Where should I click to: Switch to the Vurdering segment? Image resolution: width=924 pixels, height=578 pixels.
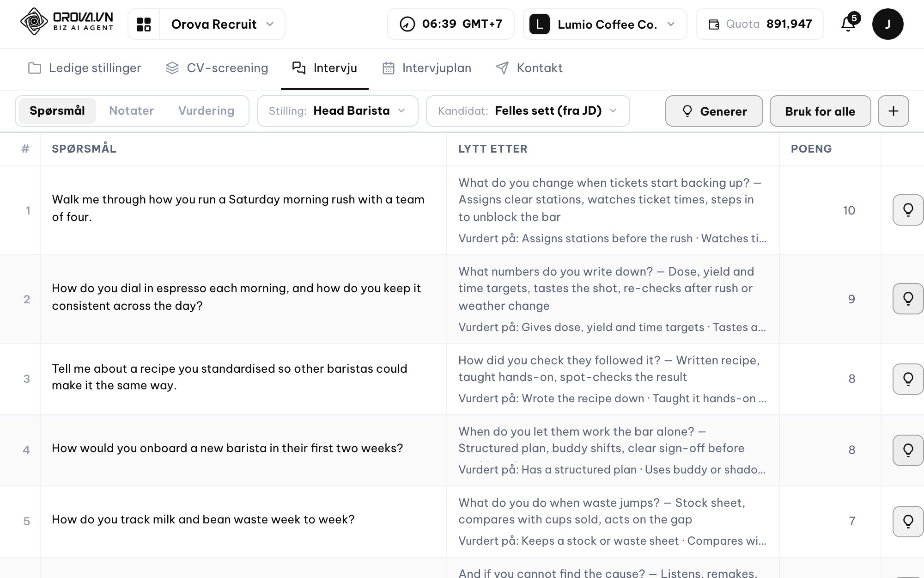tap(206, 111)
